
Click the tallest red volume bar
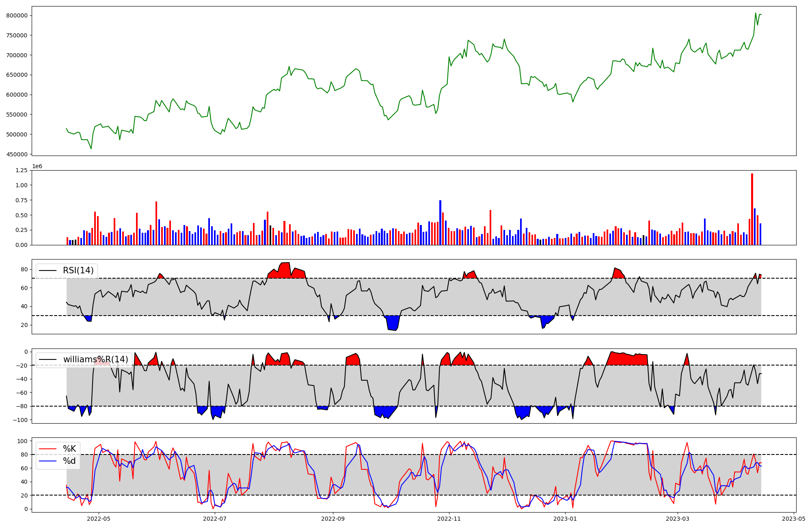(752, 209)
